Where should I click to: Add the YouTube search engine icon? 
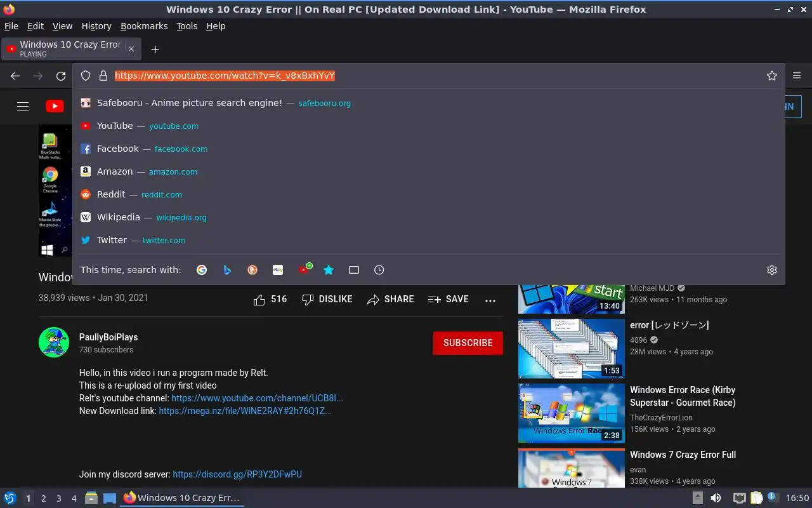(x=304, y=269)
